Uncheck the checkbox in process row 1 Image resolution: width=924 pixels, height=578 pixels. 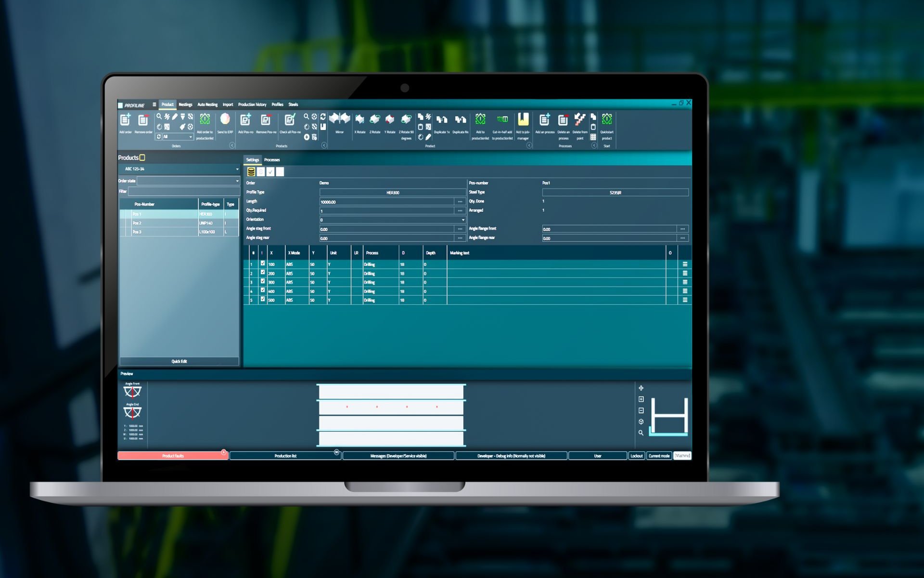coord(263,263)
